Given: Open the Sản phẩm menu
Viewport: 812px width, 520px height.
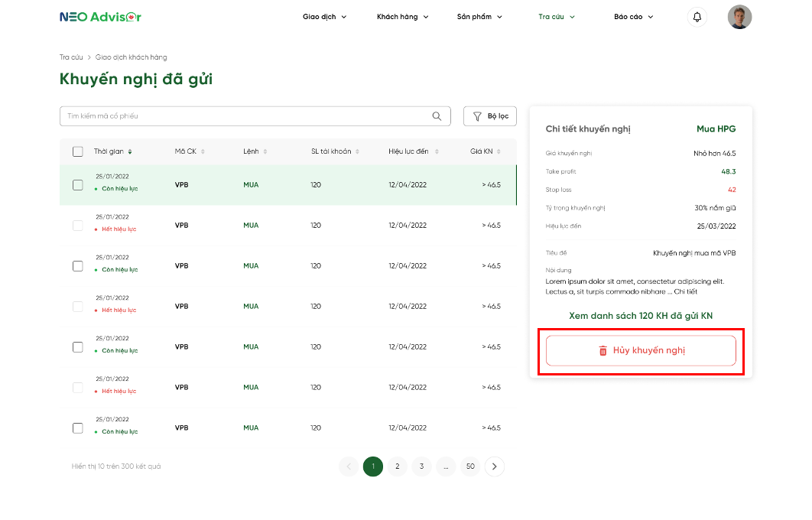Looking at the screenshot, I should pyautogui.click(x=479, y=17).
